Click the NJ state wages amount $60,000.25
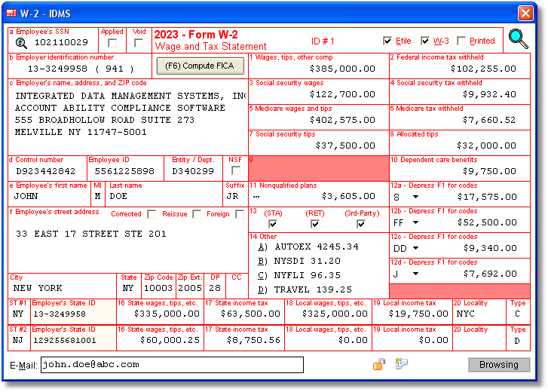548x392 pixels. [170, 340]
